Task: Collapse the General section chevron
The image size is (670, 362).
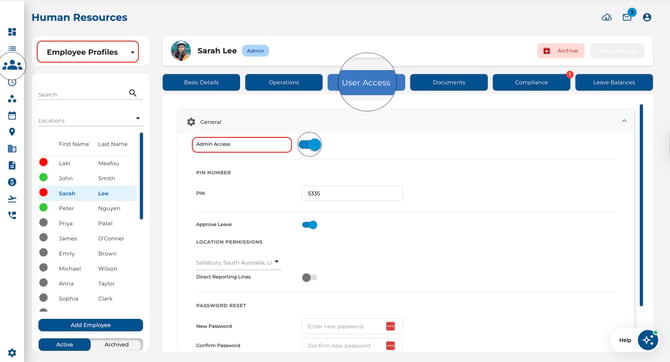Action: (x=624, y=121)
